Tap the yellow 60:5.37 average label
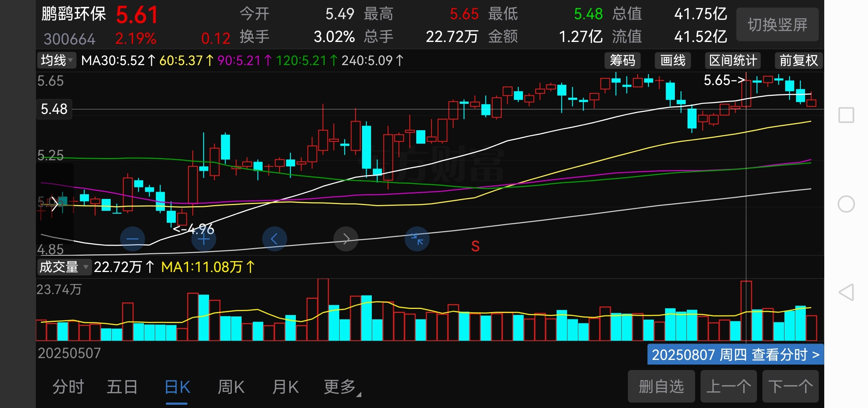This screenshot has height=408, width=868. click(186, 60)
